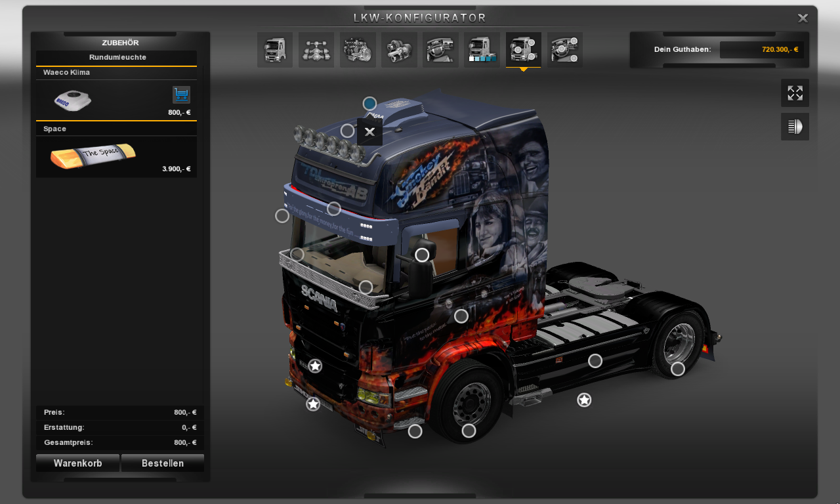Click the "Rundumleuchte" category heading
Viewport: 840px width, 504px height.
(x=117, y=57)
